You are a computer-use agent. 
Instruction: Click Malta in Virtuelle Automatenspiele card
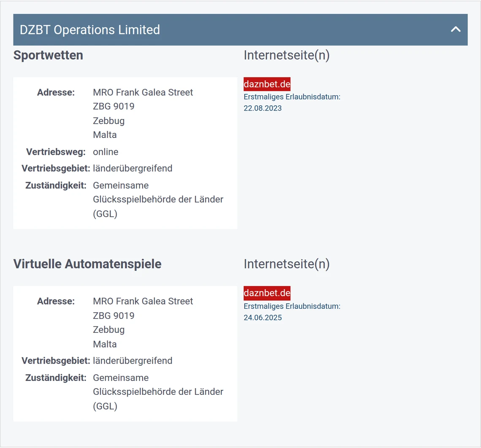point(105,344)
